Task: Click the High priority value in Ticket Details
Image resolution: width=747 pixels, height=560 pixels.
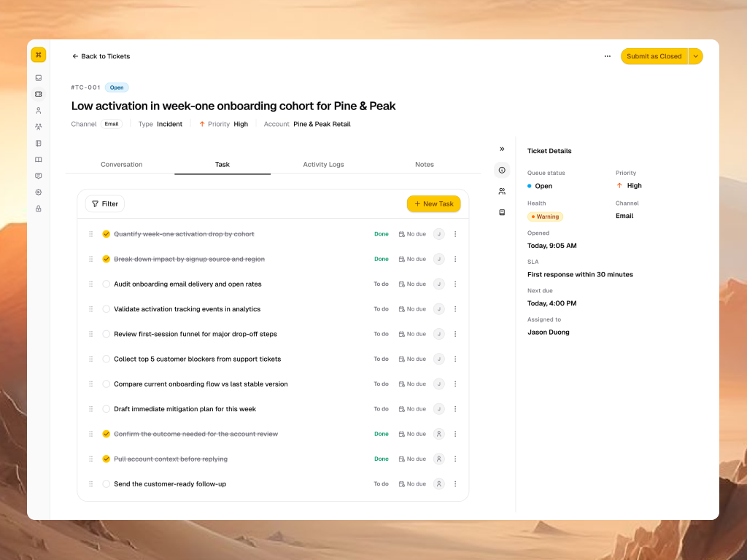Action: tap(634, 186)
